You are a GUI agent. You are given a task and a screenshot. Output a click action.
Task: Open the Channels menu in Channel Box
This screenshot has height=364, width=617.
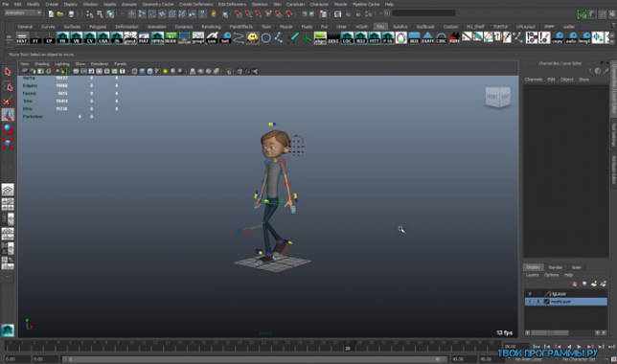(x=534, y=80)
